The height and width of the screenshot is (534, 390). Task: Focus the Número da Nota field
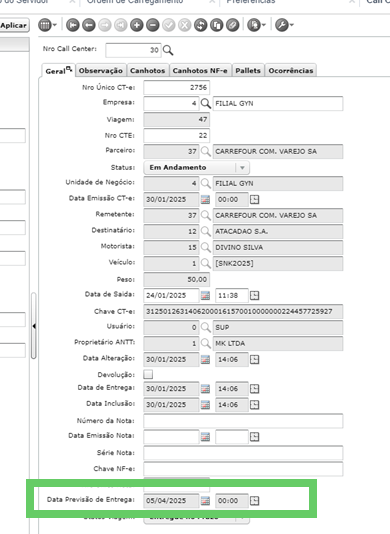pyautogui.click(x=243, y=421)
